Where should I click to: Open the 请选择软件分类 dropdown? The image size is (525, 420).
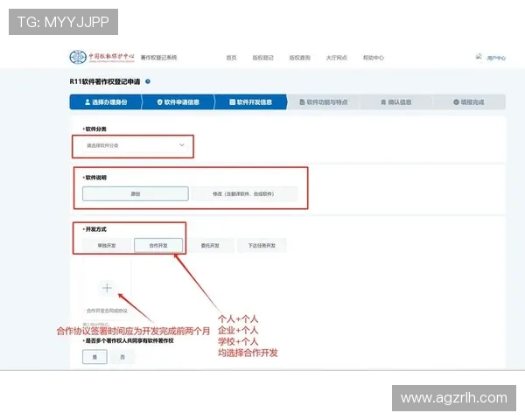click(x=136, y=145)
